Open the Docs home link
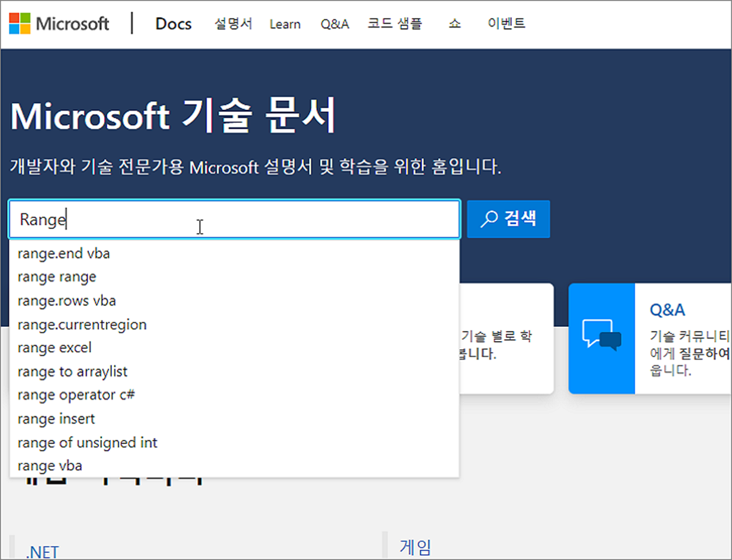The height and width of the screenshot is (560, 732). pos(173,24)
